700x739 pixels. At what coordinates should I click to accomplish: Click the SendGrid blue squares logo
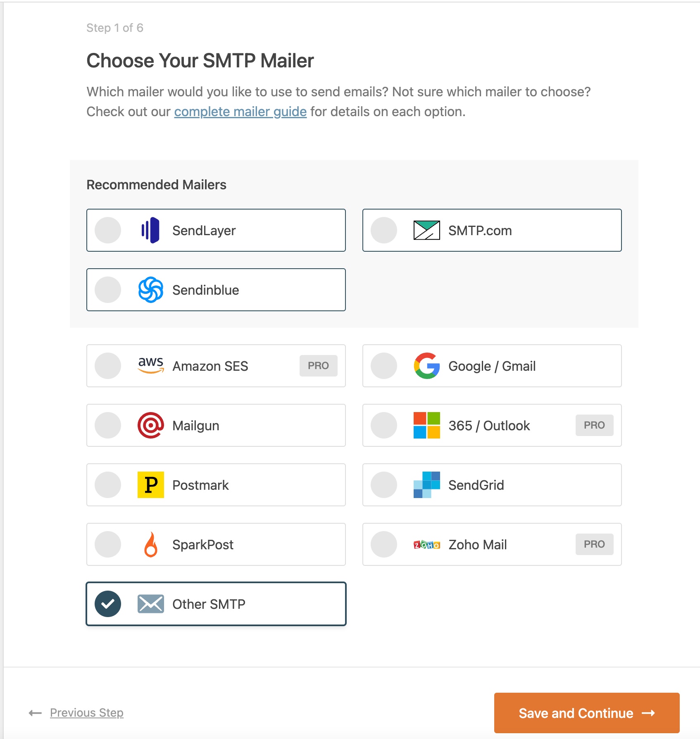426,485
